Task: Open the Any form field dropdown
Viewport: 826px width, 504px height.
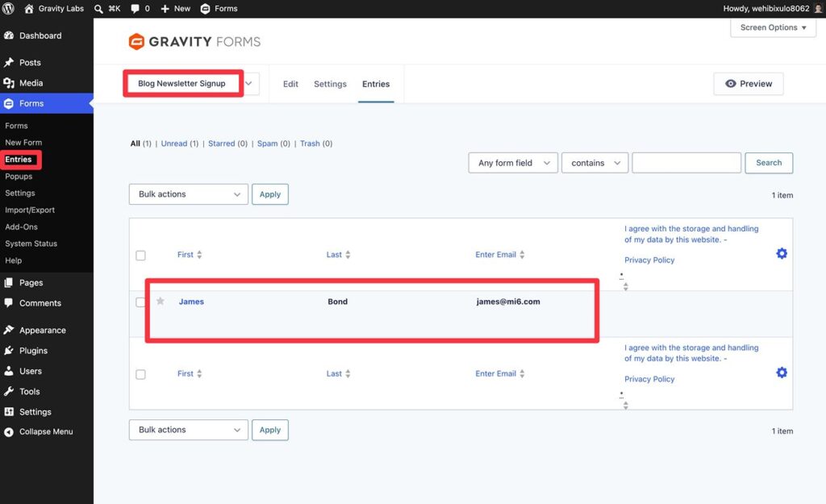Action: pyautogui.click(x=513, y=163)
